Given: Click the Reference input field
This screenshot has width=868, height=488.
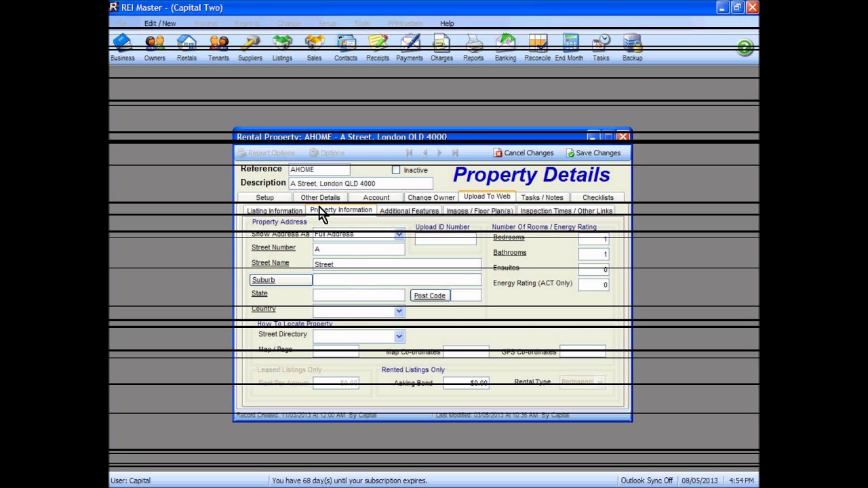Looking at the screenshot, I should pos(319,169).
